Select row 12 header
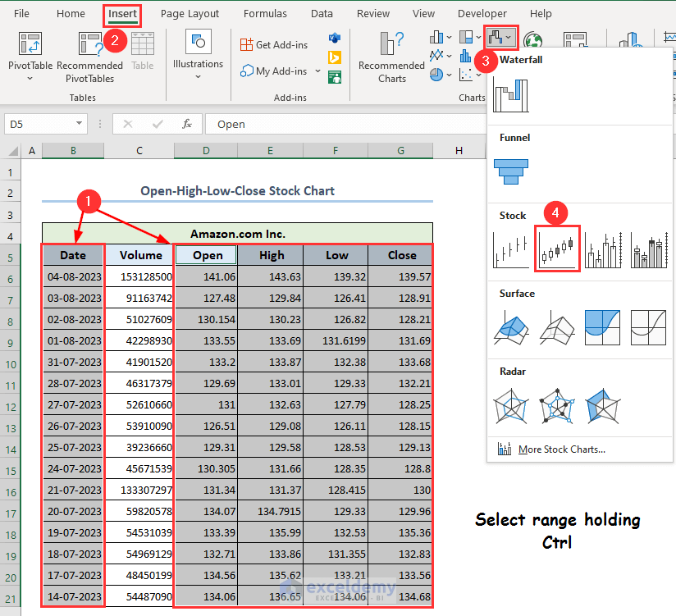The height and width of the screenshot is (616, 676). tap(11, 407)
